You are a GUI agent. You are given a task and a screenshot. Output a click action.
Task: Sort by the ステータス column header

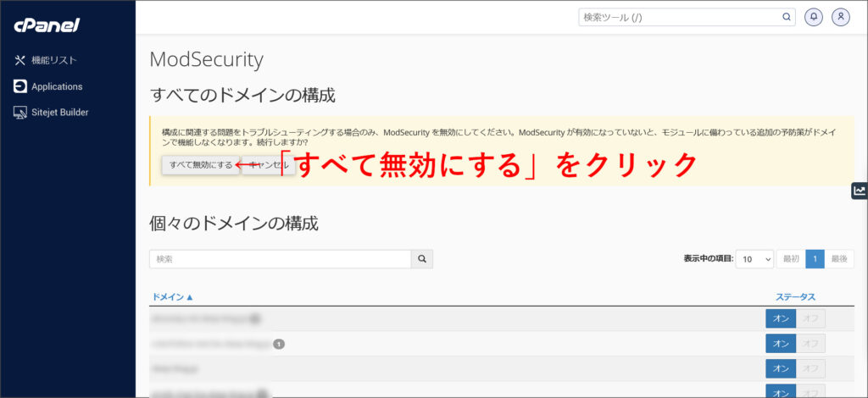tap(795, 297)
